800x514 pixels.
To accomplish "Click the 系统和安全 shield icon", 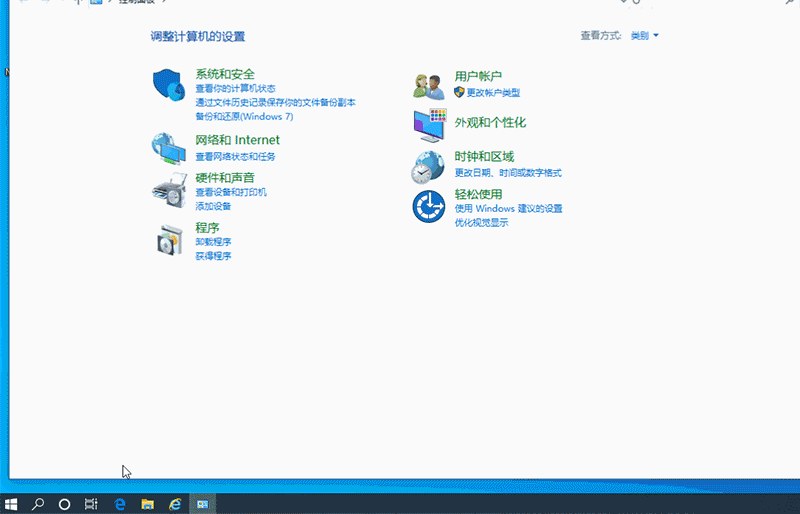I will (169, 86).
